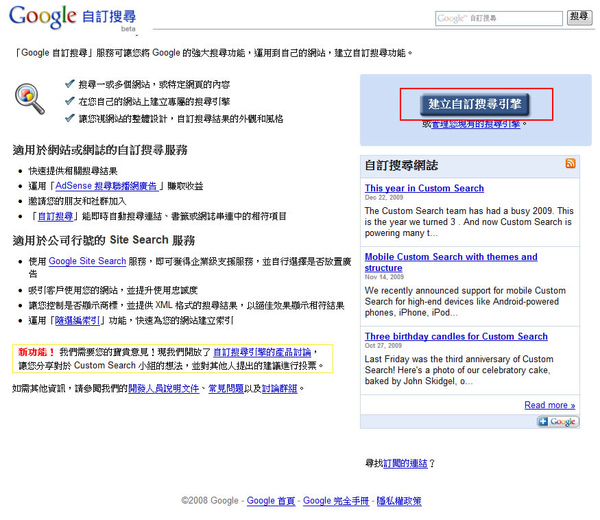Click the magnifying glass search icon
This screenshot has height=520, width=600.
click(29, 99)
